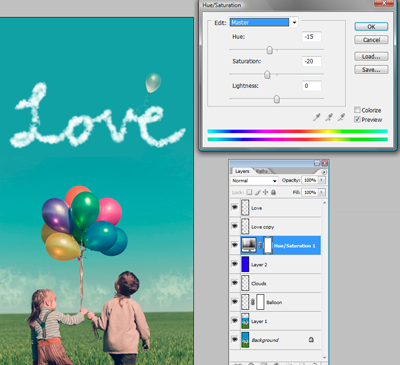Click the Lightness value field
Image resolution: width=400 pixels, height=365 pixels.
pyautogui.click(x=312, y=86)
